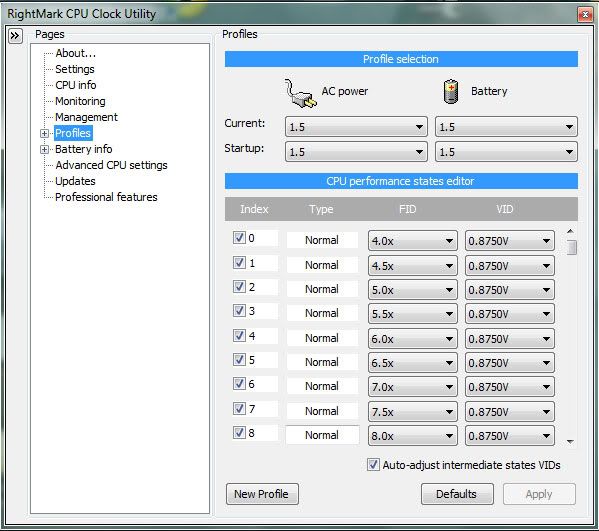Screen dimensions: 599x531
Task: Collapse the Pages panel with the double-arrow icon
Action: 15,36
